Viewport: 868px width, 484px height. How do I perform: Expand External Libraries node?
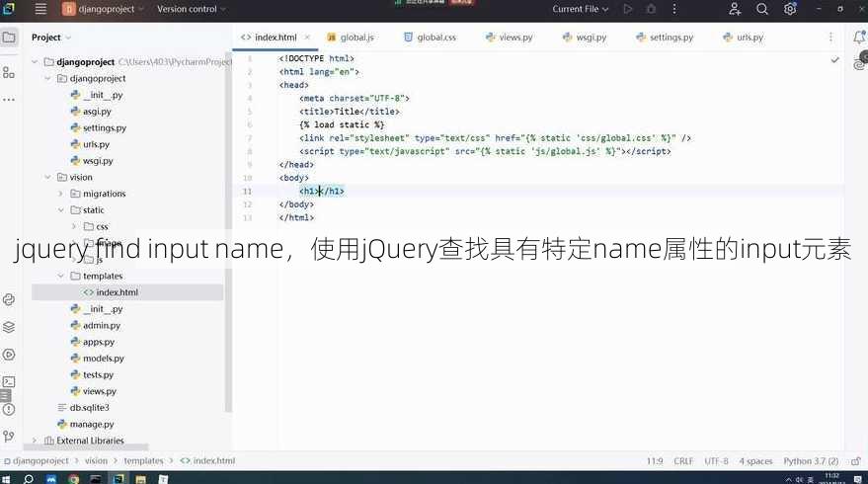(35, 441)
